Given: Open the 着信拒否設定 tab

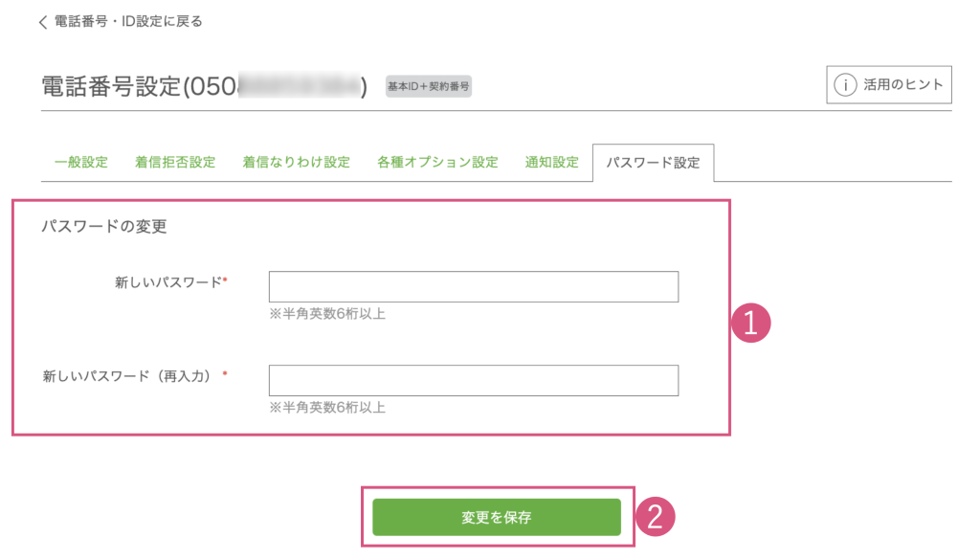Looking at the screenshot, I should pyautogui.click(x=175, y=163).
